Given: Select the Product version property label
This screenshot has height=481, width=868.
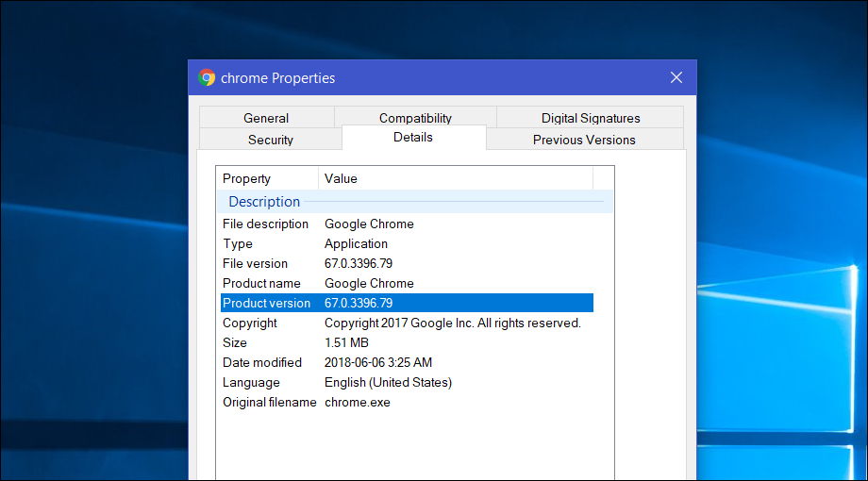Looking at the screenshot, I should click(x=266, y=304).
